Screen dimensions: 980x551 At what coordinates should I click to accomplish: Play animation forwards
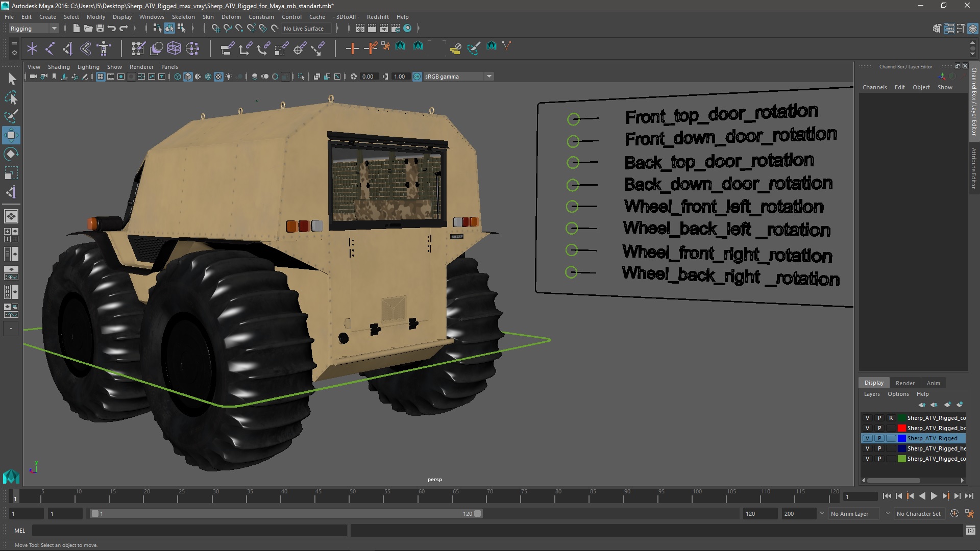(934, 496)
